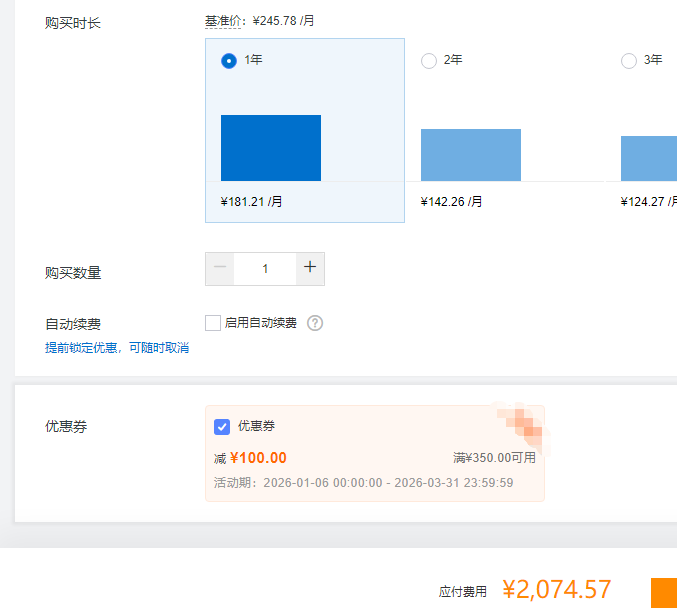Image resolution: width=677 pixels, height=608 pixels.
Task: Click the dark blue 1年 price bar
Action: (x=271, y=148)
